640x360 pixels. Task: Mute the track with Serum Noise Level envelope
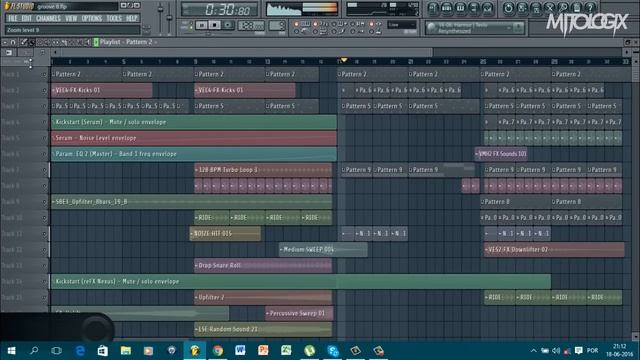coord(44,138)
